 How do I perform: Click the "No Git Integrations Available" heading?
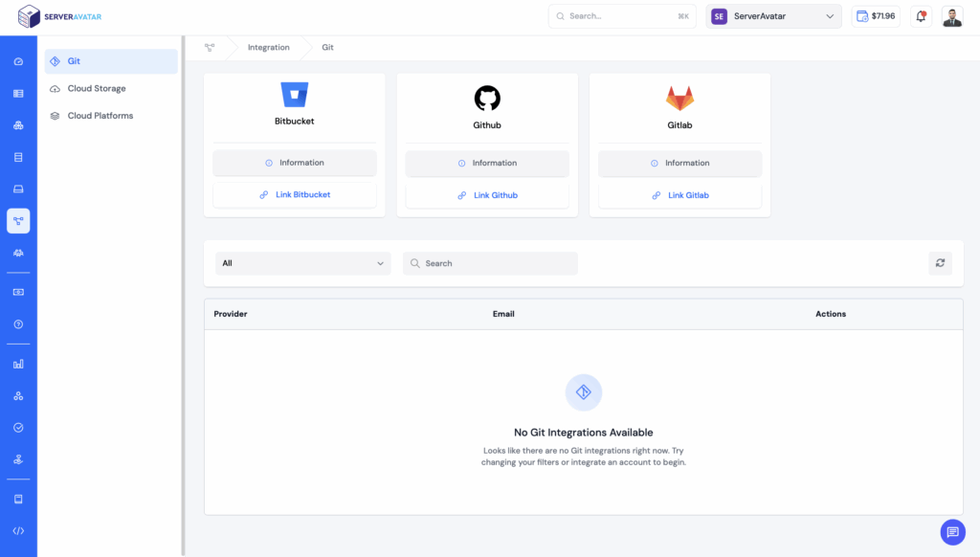[583, 433]
